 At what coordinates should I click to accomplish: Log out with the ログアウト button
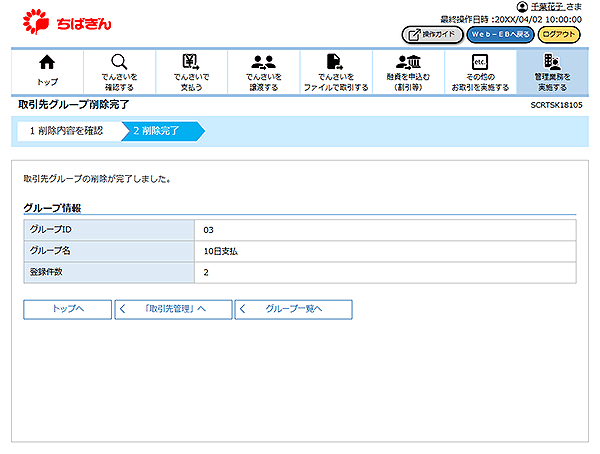(559, 34)
